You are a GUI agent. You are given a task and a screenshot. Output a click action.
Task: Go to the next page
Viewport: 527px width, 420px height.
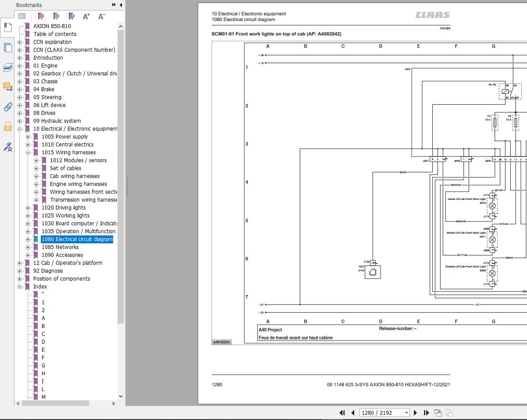click(x=415, y=413)
